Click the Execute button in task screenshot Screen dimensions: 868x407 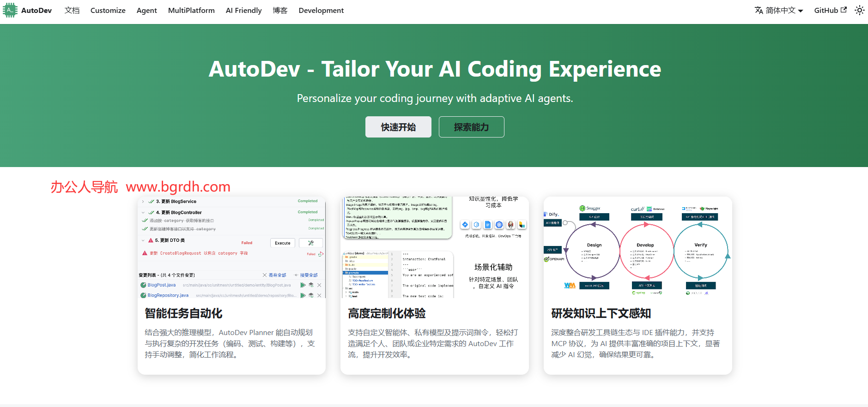pos(283,243)
